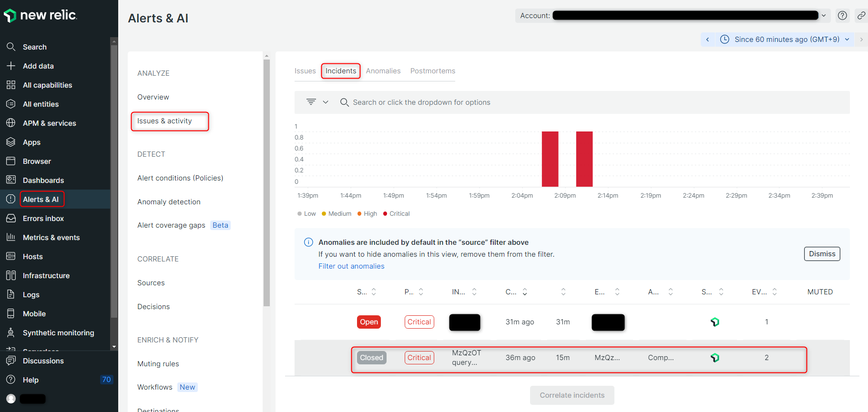Screen dimensions: 868x412
Task: Open Anomaly detection
Action: click(169, 202)
